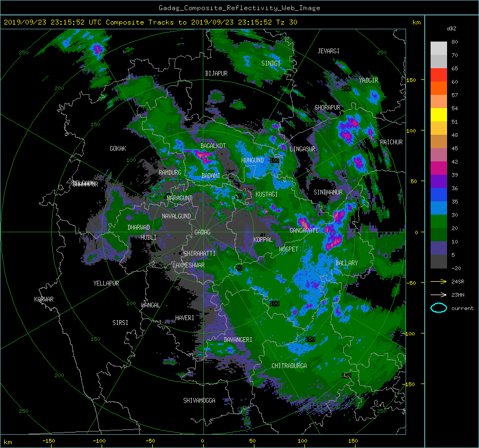Click the SHORAPUR city label
Viewport: 479px width, 448px height.
[327, 107]
